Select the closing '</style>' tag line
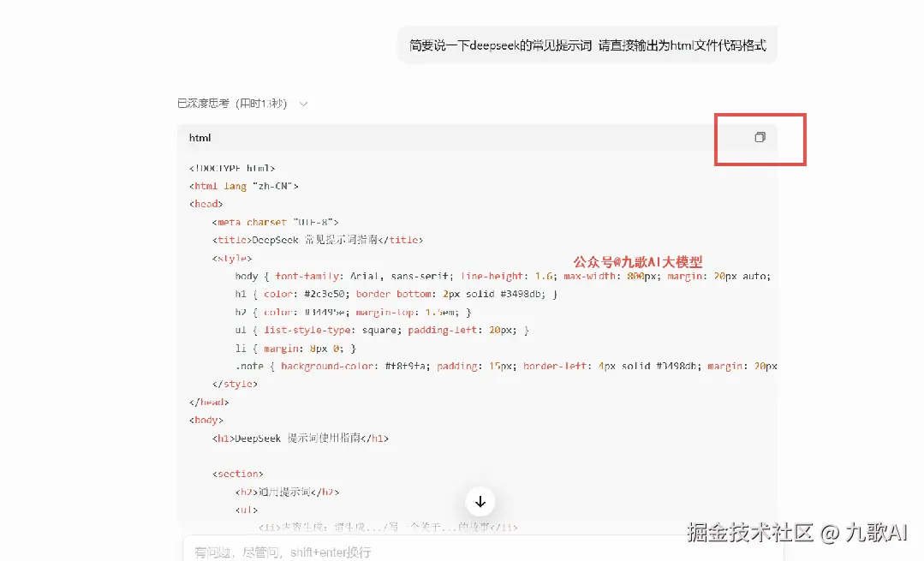924x561 pixels. 235,385
